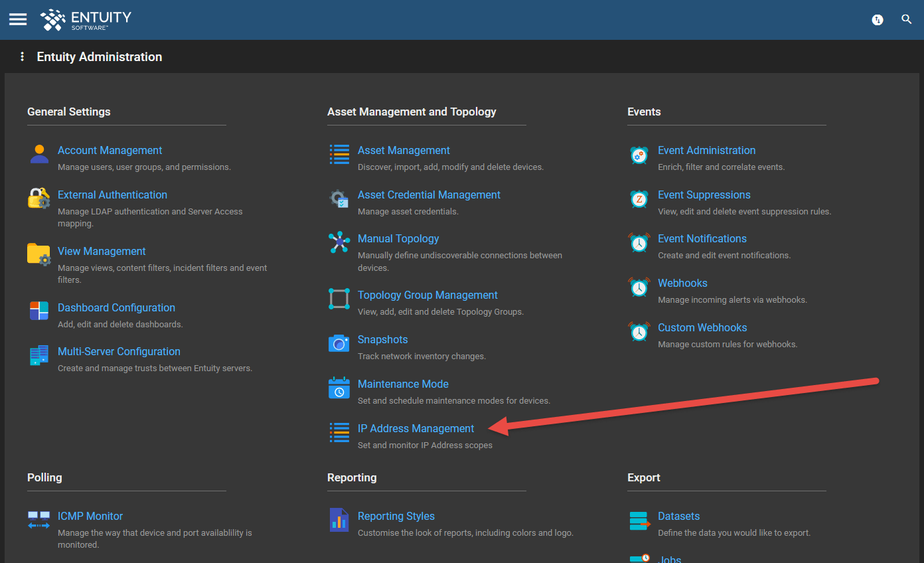This screenshot has width=924, height=563.
Task: Click the View Management folder icon
Action: click(39, 254)
